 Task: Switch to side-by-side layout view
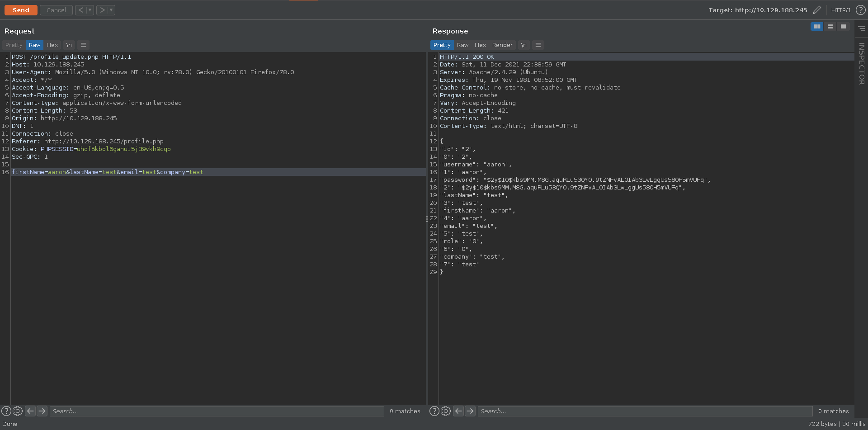tap(817, 27)
